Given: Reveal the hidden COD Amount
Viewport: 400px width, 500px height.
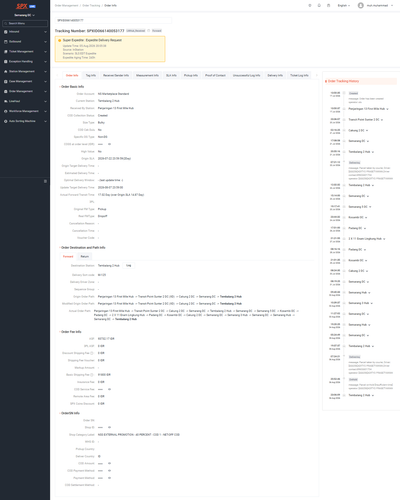Looking at the screenshot, I should [x=109, y=463].
